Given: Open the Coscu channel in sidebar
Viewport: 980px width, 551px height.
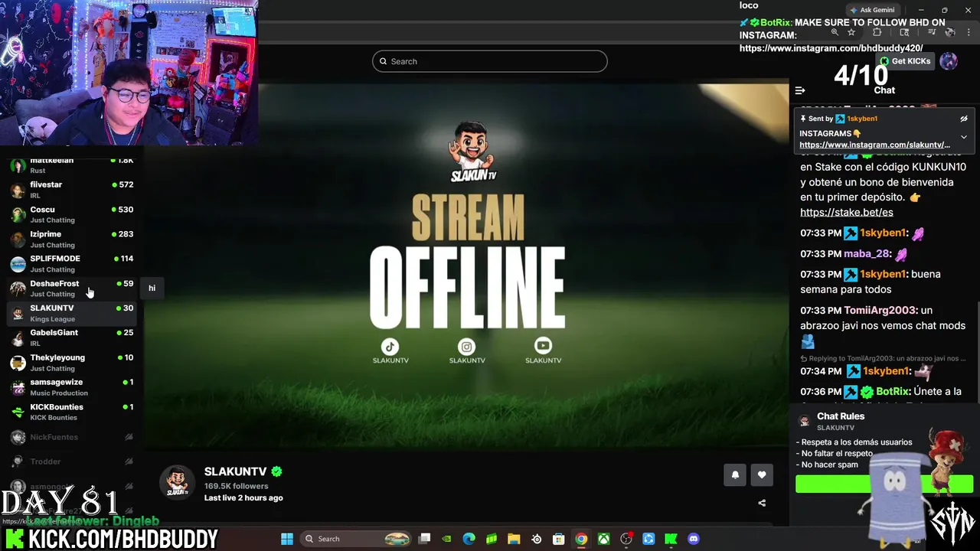Looking at the screenshot, I should (x=70, y=214).
